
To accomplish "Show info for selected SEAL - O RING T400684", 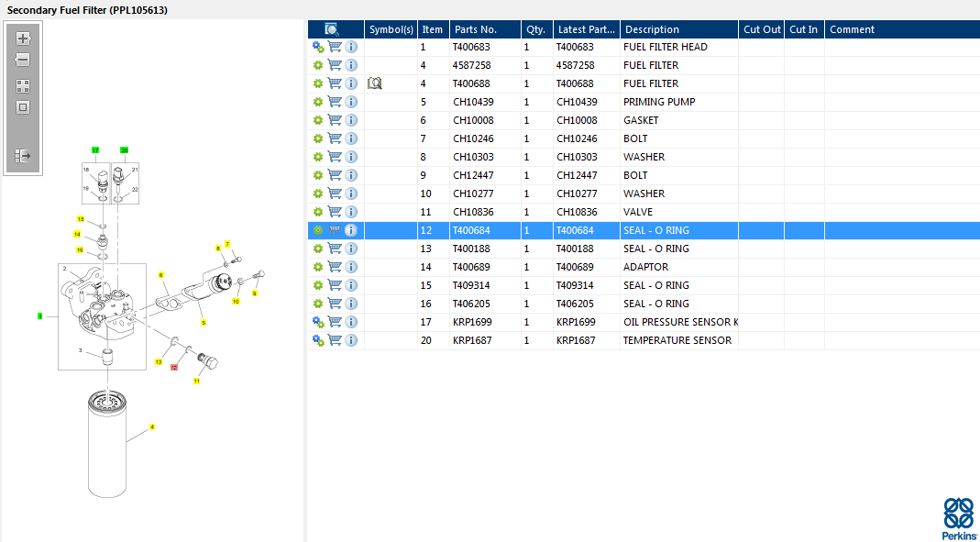I will coord(351,230).
